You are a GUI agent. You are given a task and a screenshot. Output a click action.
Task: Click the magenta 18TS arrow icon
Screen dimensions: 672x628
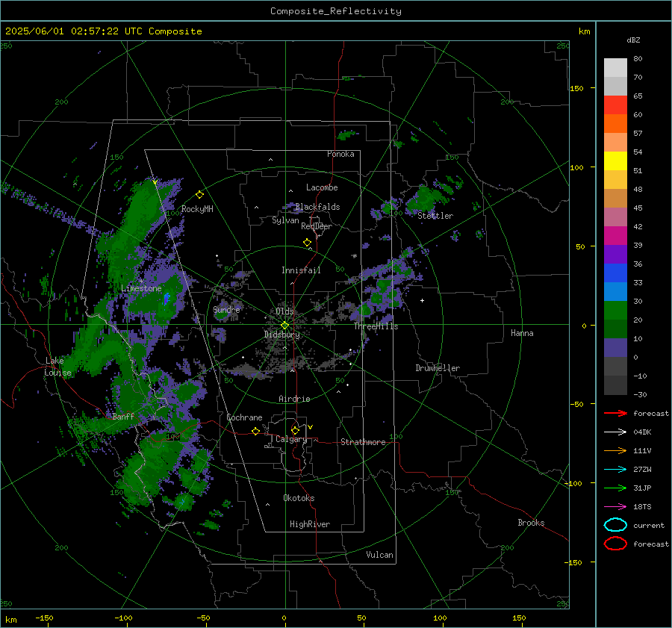pyautogui.click(x=615, y=507)
